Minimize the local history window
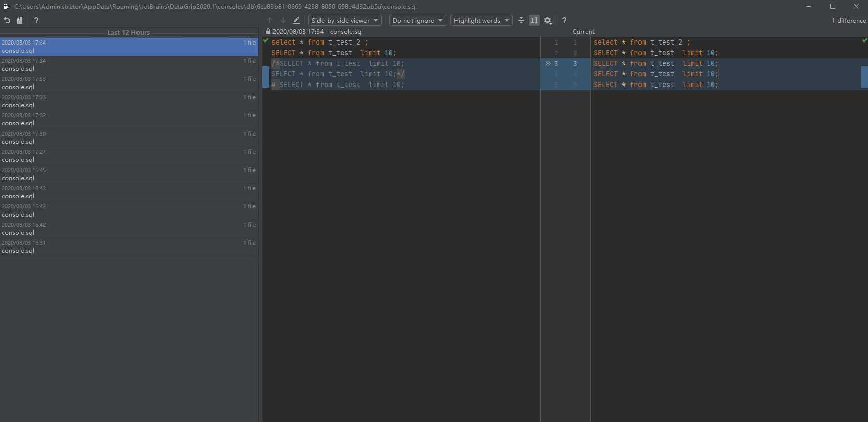This screenshot has width=868, height=422. click(x=809, y=6)
